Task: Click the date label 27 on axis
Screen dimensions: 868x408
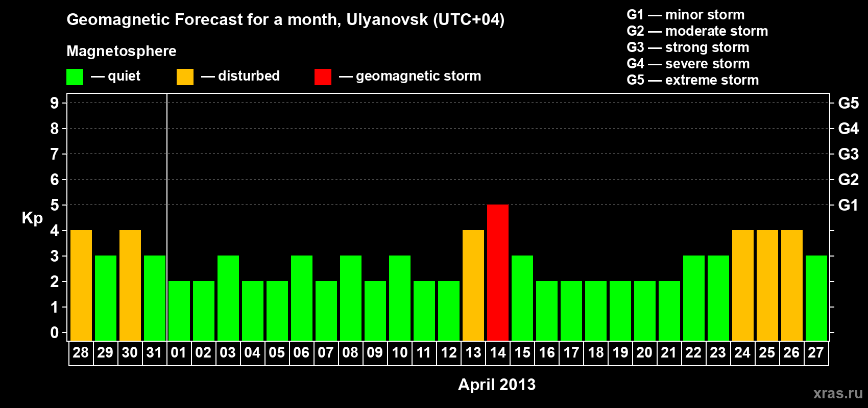Action: 816,353
